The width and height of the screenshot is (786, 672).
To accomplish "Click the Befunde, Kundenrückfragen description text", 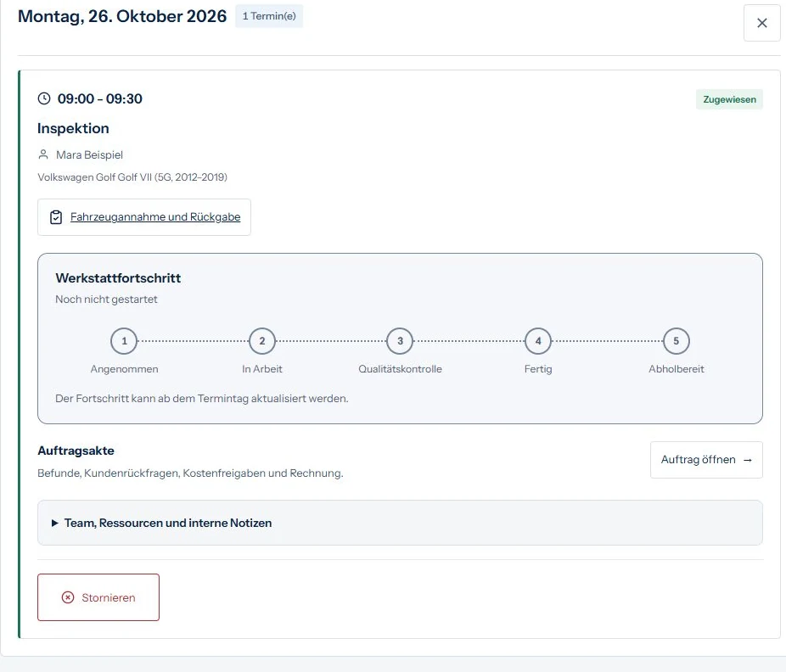I will [x=190, y=473].
